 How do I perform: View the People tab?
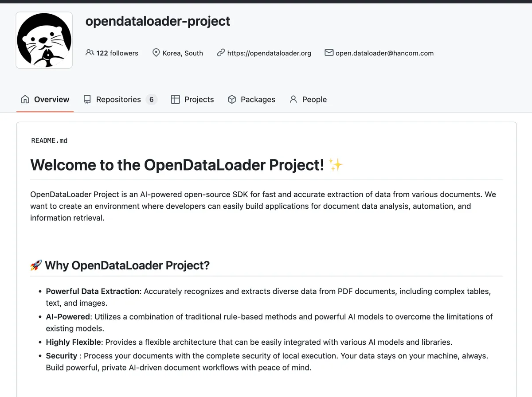[308, 99]
